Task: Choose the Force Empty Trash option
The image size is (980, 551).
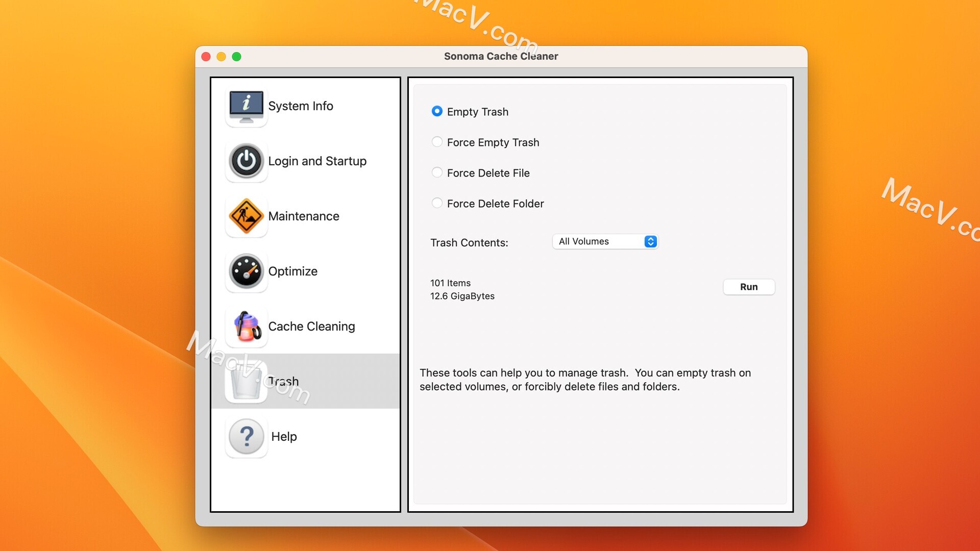Action: (x=437, y=142)
